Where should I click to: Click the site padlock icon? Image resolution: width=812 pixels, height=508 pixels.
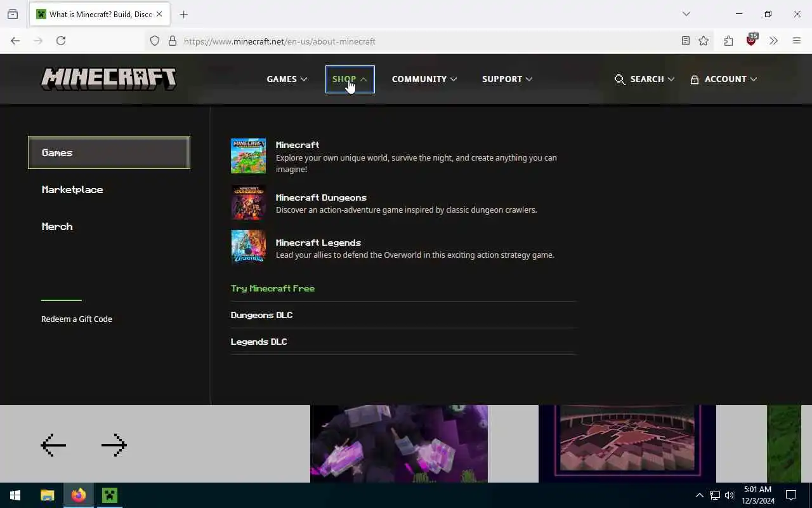coord(173,41)
